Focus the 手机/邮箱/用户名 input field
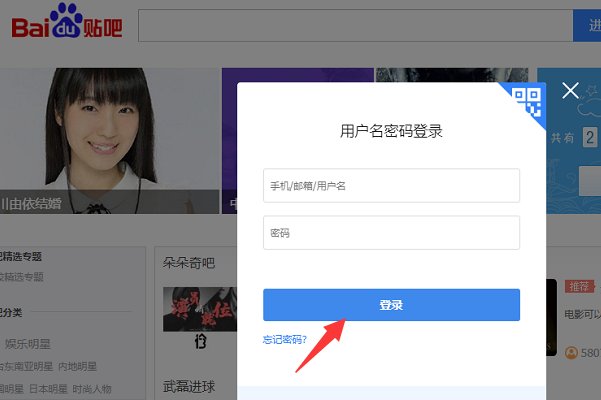The height and width of the screenshot is (400, 601). 391,185
